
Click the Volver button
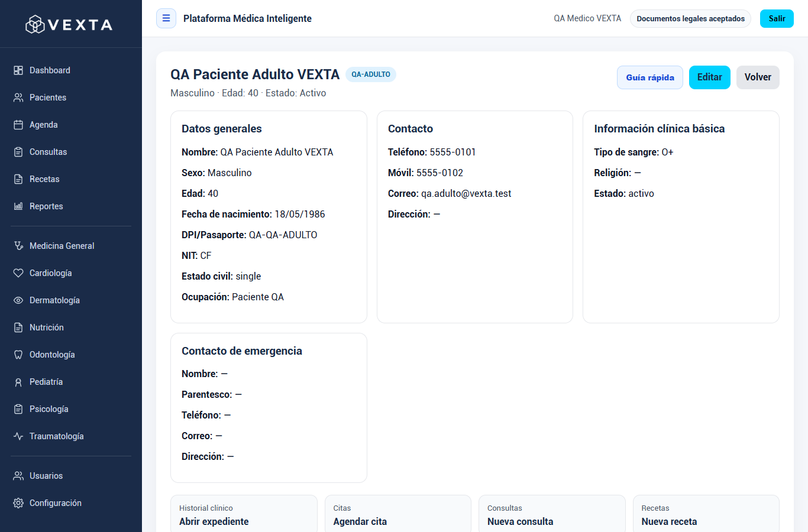coord(758,77)
